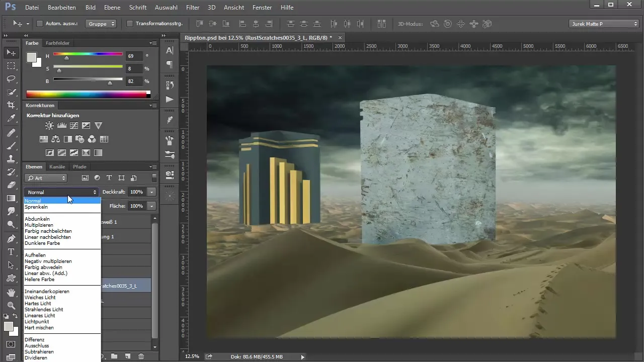Choose Weiches Licht blend mode

(x=40, y=298)
